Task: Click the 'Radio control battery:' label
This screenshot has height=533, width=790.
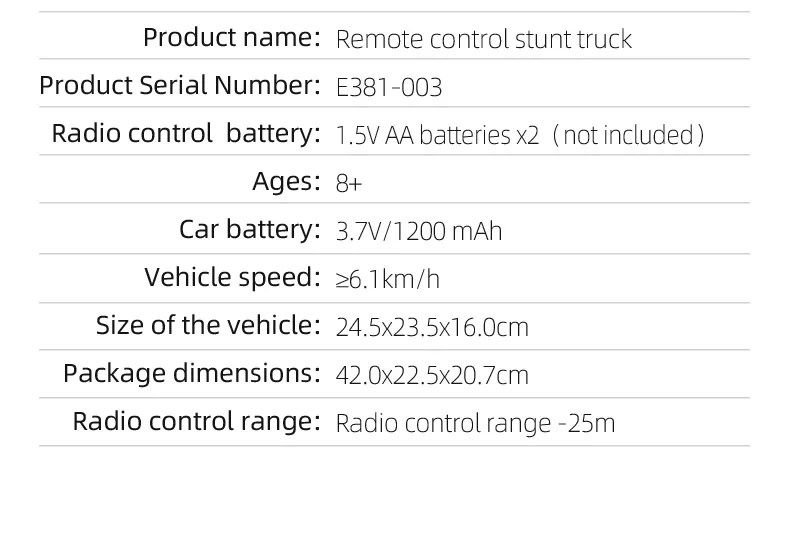Action: [186, 134]
